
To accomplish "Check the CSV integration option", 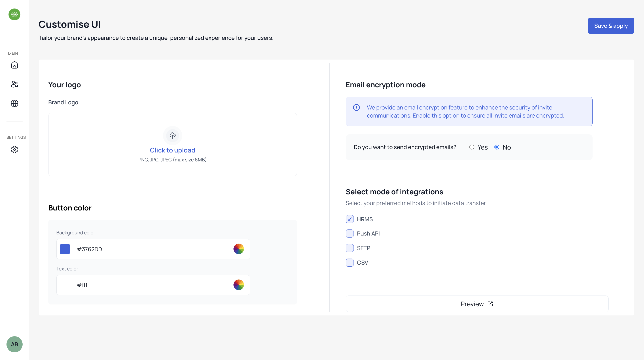I will click(x=350, y=263).
